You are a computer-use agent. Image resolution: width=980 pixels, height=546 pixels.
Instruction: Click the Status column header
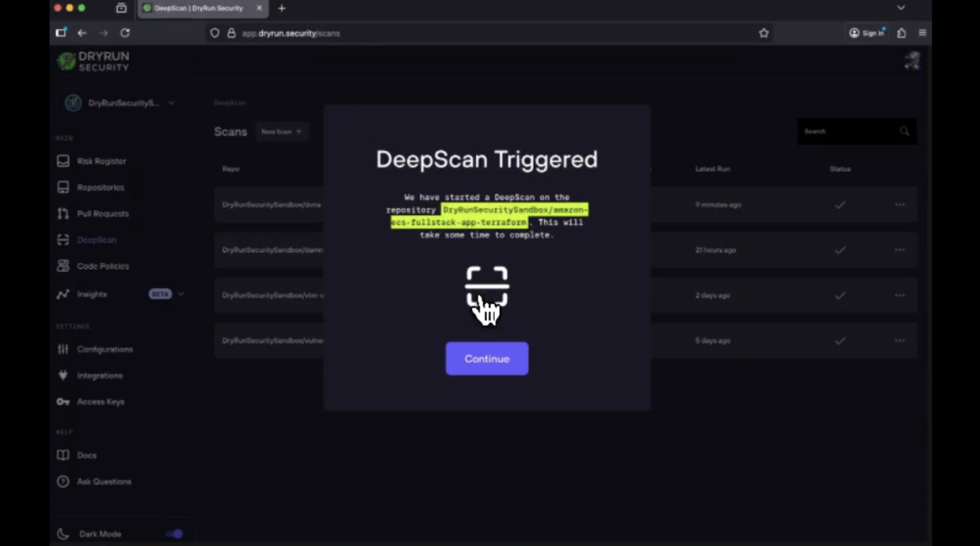(840, 169)
